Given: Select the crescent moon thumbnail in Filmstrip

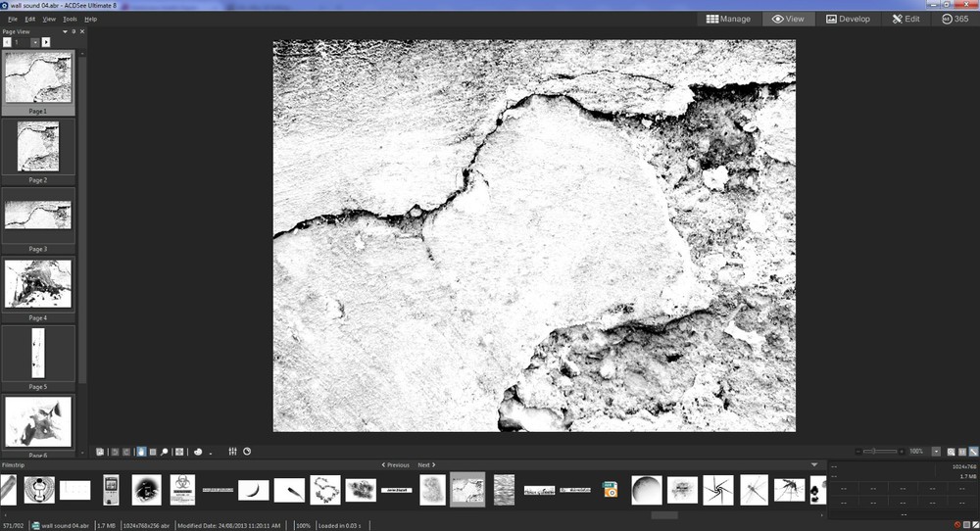Looking at the screenshot, I should click(254, 490).
